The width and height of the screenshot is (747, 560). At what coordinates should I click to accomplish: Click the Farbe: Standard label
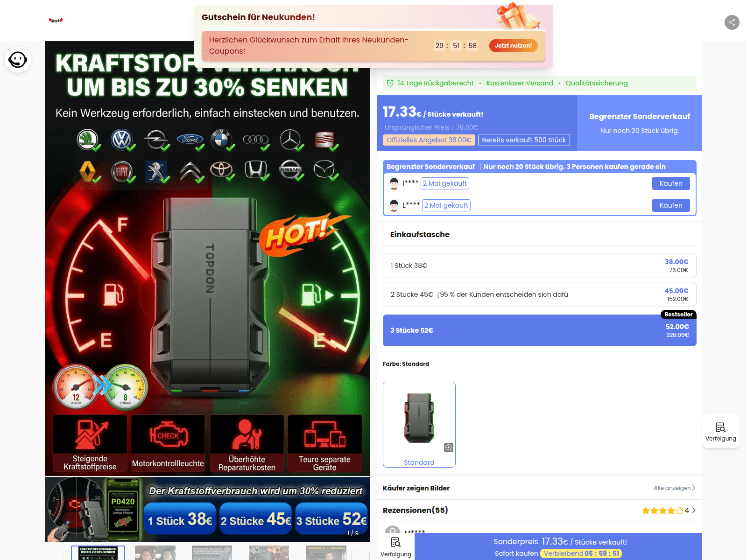point(406,364)
